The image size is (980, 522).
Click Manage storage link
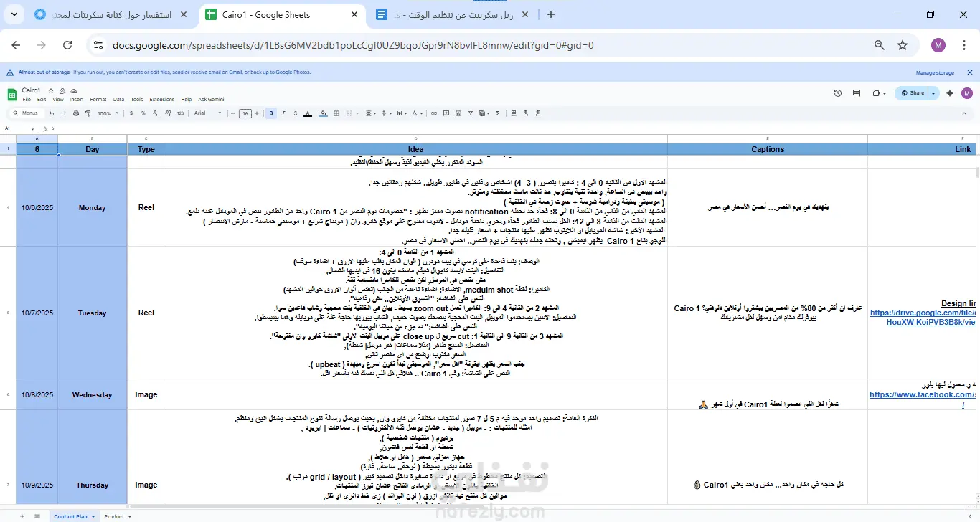click(935, 72)
